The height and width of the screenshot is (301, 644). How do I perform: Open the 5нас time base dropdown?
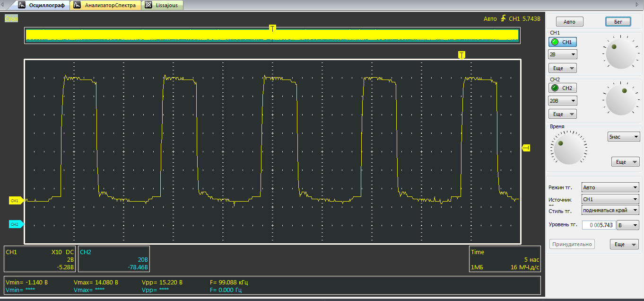click(x=623, y=137)
